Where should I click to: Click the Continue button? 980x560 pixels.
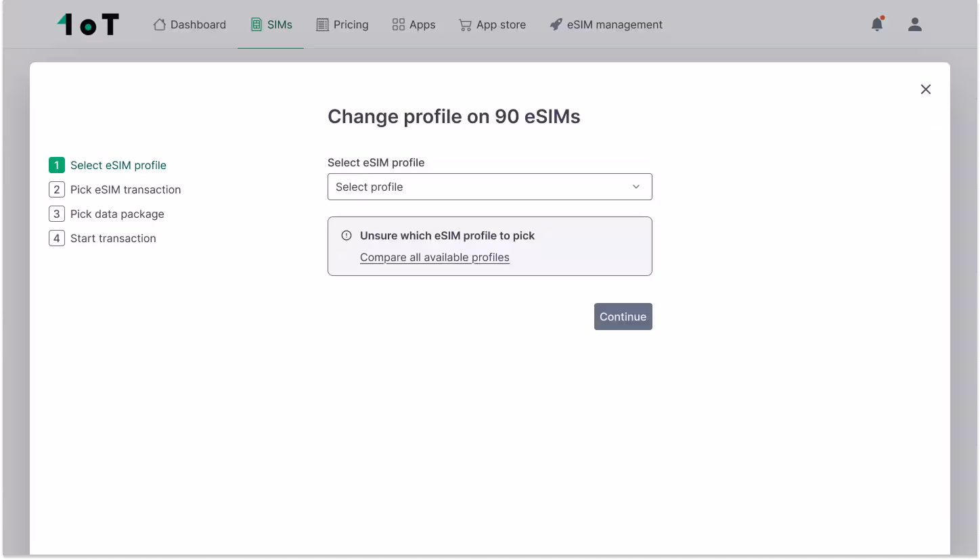click(x=623, y=317)
